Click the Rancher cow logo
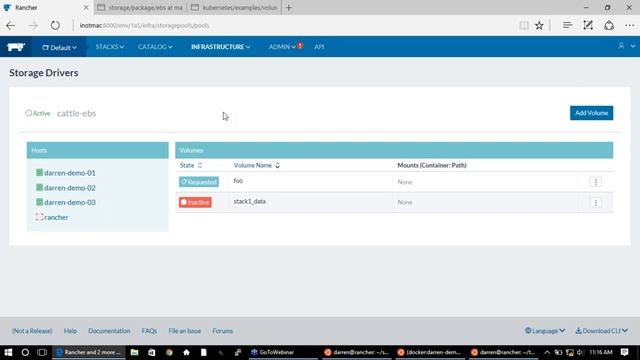640x360 pixels. point(16,47)
